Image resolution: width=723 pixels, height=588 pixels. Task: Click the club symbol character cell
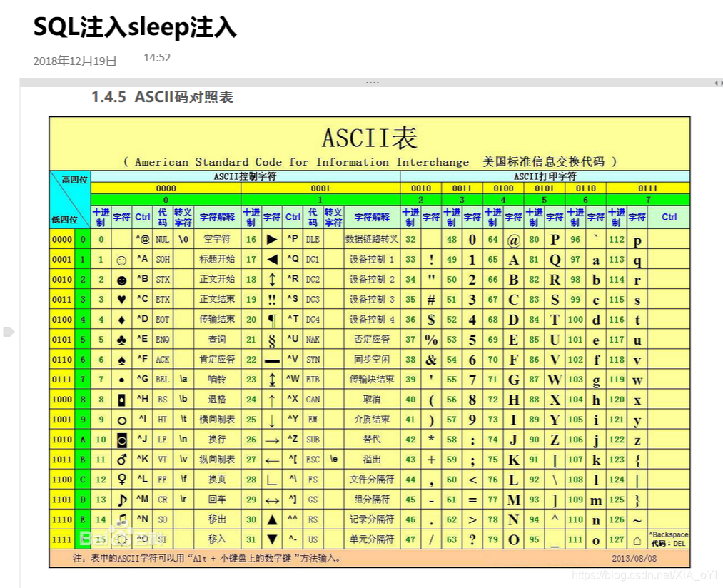pos(121,340)
